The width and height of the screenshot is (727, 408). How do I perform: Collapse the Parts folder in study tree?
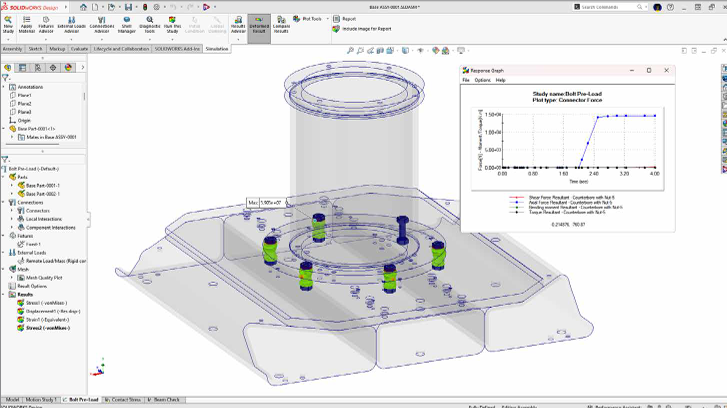[4, 177]
